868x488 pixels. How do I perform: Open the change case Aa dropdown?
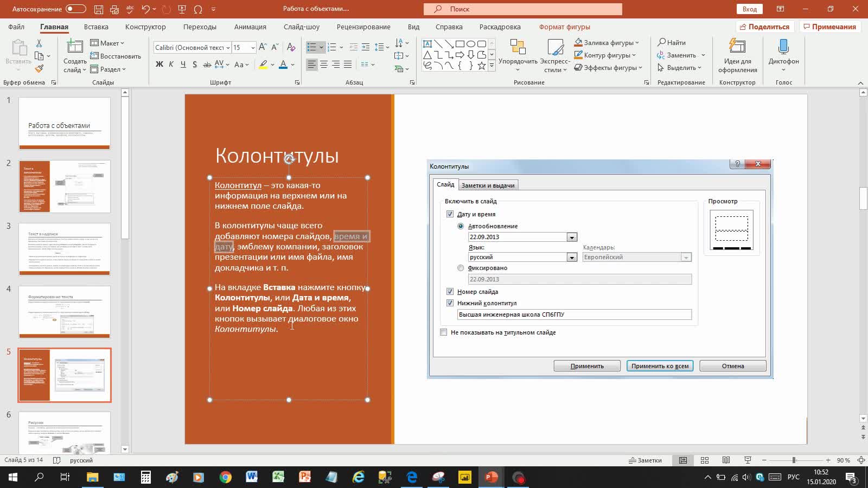tap(241, 65)
